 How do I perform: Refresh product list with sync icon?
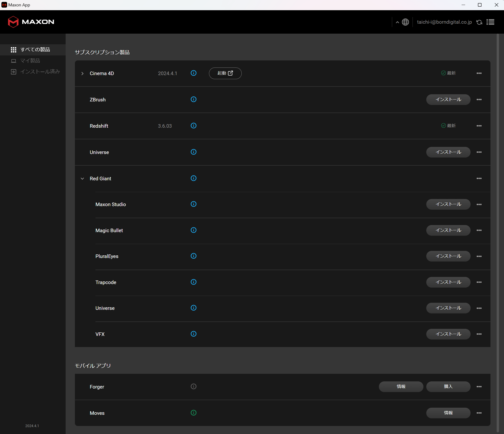(479, 22)
